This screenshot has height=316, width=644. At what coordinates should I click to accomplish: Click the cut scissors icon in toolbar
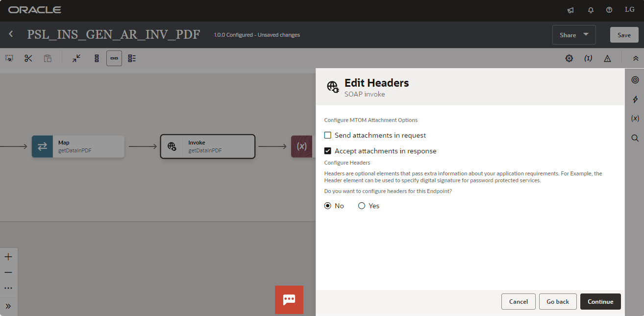pos(28,58)
